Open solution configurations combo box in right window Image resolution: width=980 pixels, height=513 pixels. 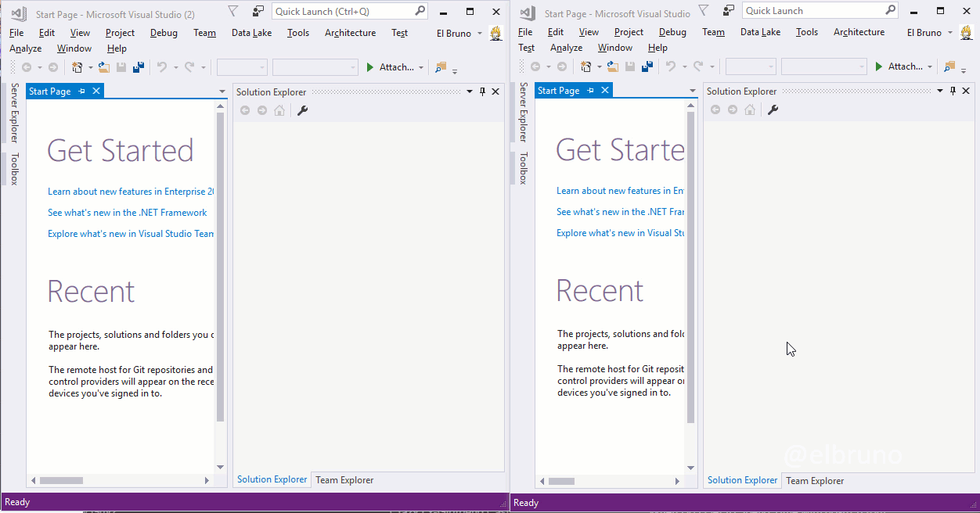coord(751,66)
